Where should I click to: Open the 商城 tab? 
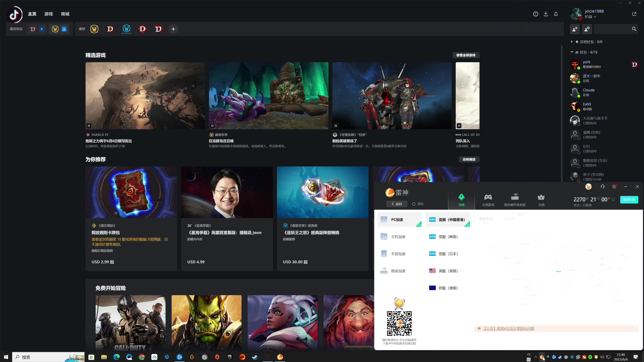(65, 14)
